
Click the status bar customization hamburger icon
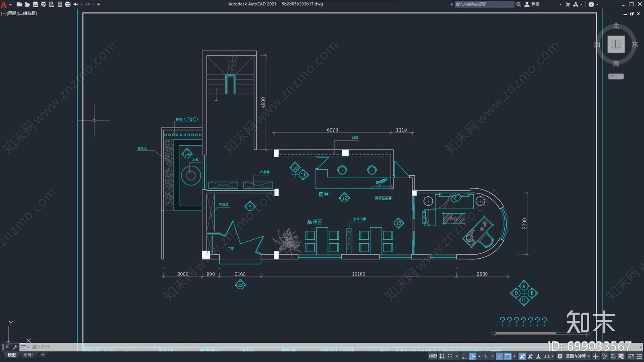pyautogui.click(x=639, y=356)
